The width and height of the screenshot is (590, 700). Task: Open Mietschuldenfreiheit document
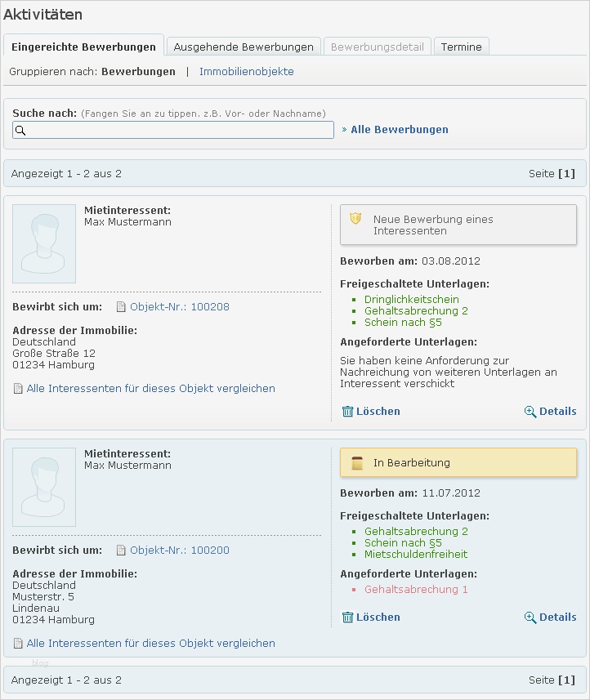[416, 554]
